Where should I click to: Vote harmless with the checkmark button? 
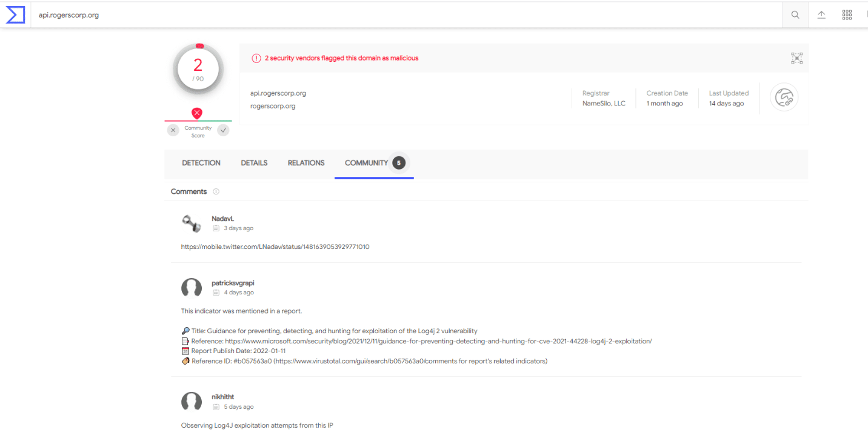pyautogui.click(x=223, y=130)
